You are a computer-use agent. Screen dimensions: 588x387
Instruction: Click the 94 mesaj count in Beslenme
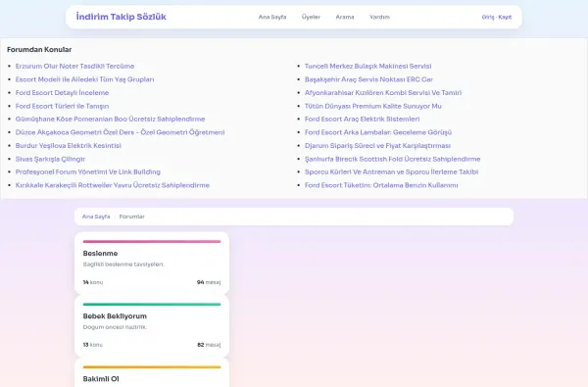click(x=209, y=282)
